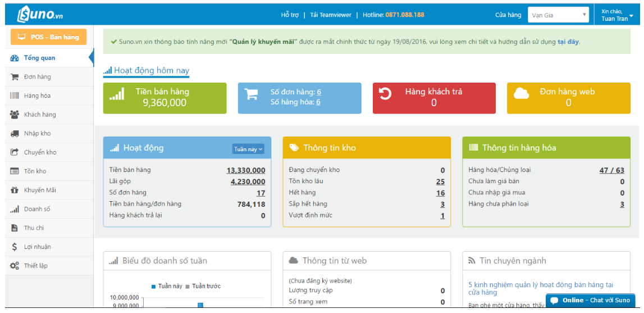Open the Doanh số sidebar menu
644x313 pixels.
tap(36, 209)
